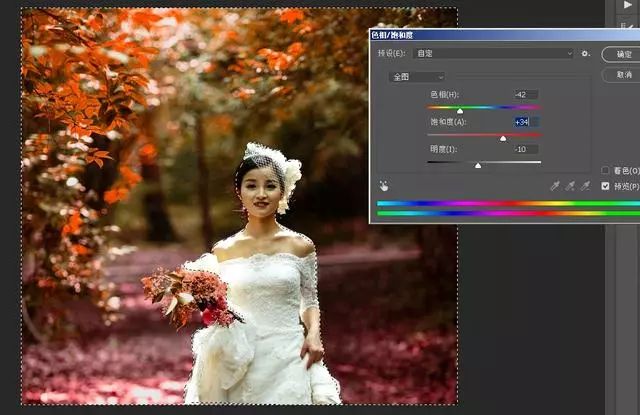
Task: Click the Saturation value field
Action: tap(526, 122)
